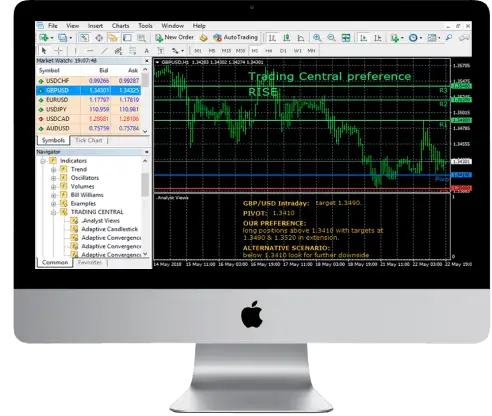The width and height of the screenshot is (492, 416).
Task: Switch to Bar Chart display icon
Action: tap(272, 38)
